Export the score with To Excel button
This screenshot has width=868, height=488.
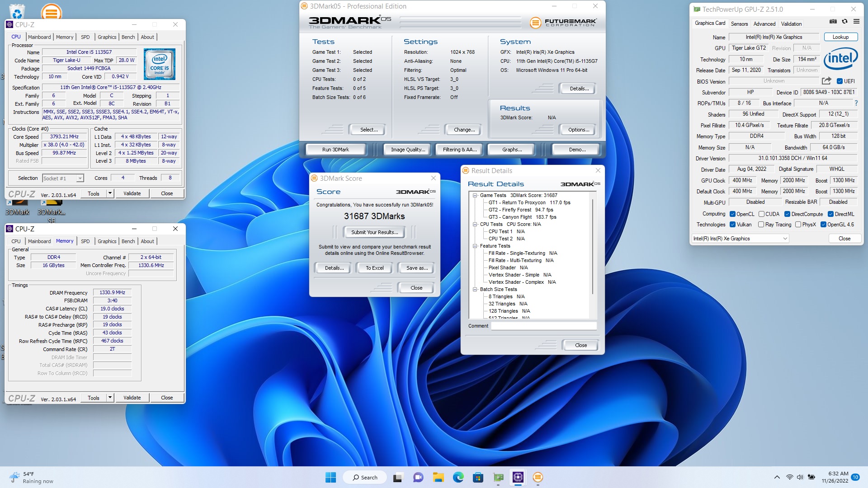click(374, 268)
